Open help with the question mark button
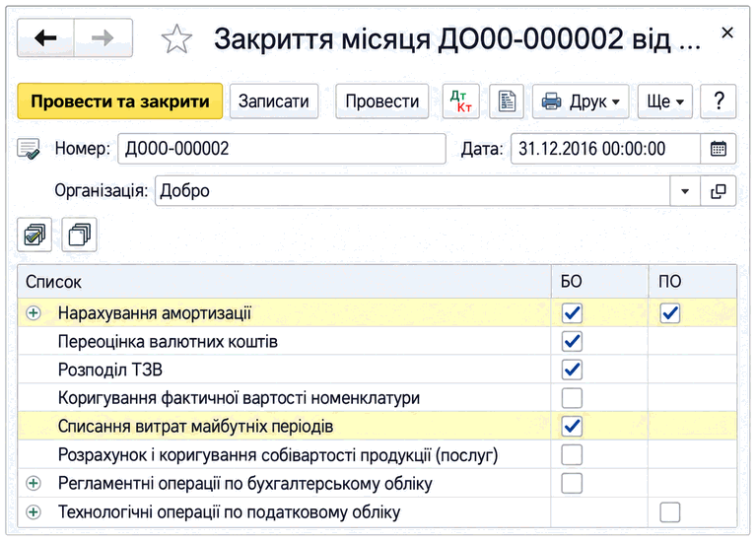The height and width of the screenshot is (541, 756). pyautogui.click(x=718, y=101)
